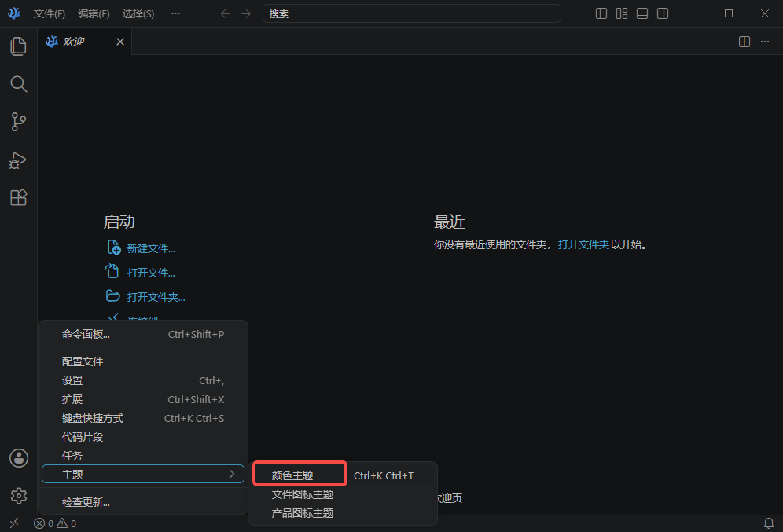Image resolution: width=783 pixels, height=532 pixels.
Task: Click the Manage gear icon
Action: [x=19, y=496]
